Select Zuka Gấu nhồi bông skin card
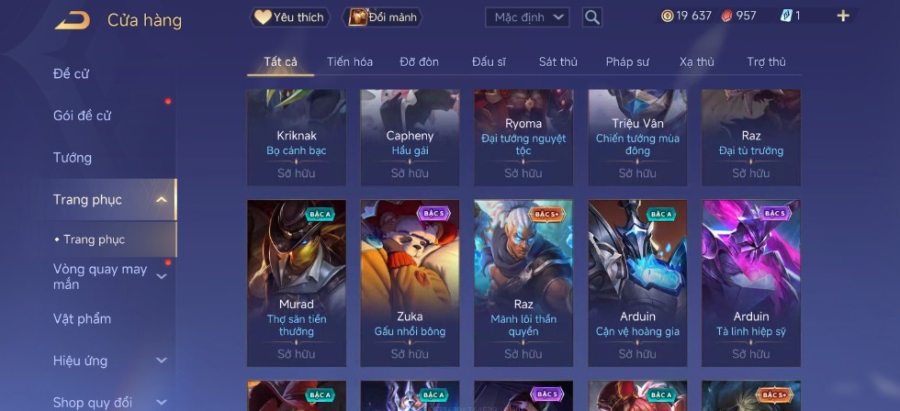Image resolution: width=900 pixels, height=411 pixels. click(410, 283)
